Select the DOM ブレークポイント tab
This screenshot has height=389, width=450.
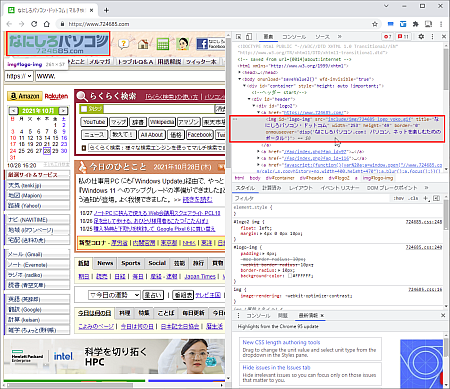click(x=392, y=188)
